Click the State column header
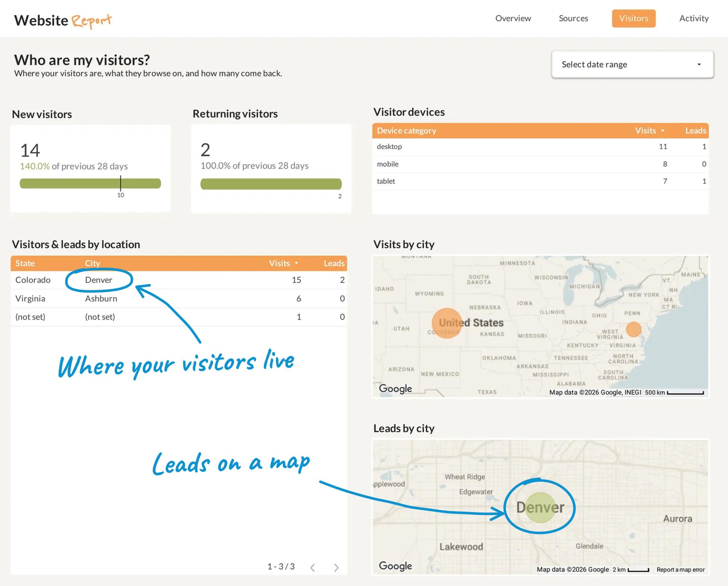 point(25,263)
